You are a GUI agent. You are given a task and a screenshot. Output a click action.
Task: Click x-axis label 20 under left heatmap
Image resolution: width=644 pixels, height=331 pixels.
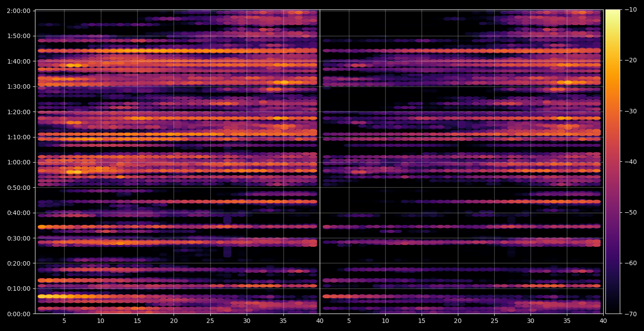(x=174, y=321)
